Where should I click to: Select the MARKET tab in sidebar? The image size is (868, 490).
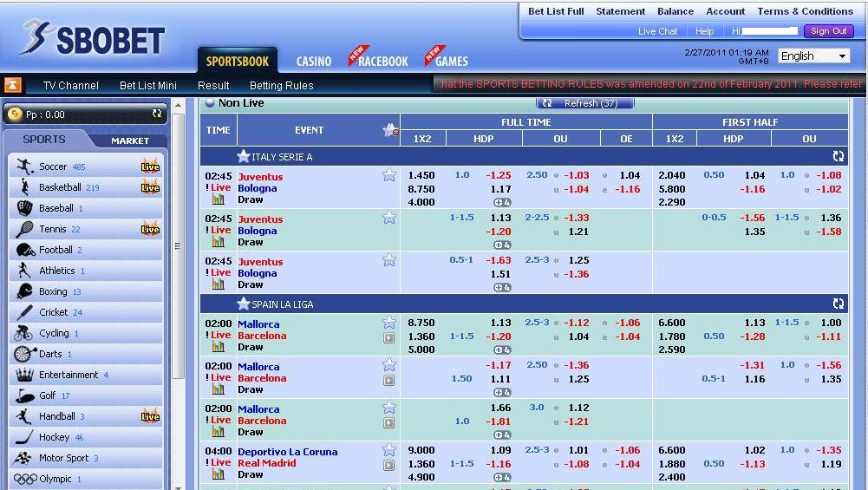click(x=130, y=140)
